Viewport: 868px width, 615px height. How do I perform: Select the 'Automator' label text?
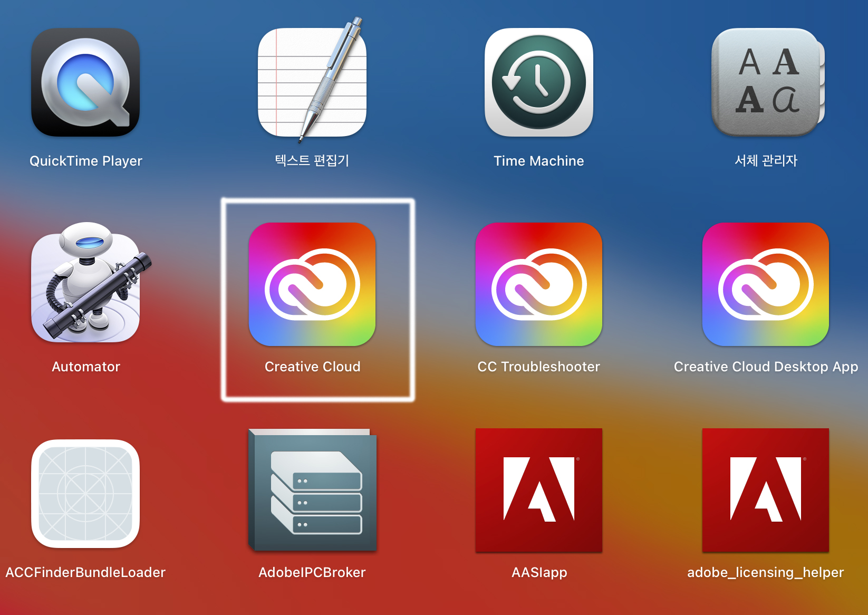coord(86,367)
